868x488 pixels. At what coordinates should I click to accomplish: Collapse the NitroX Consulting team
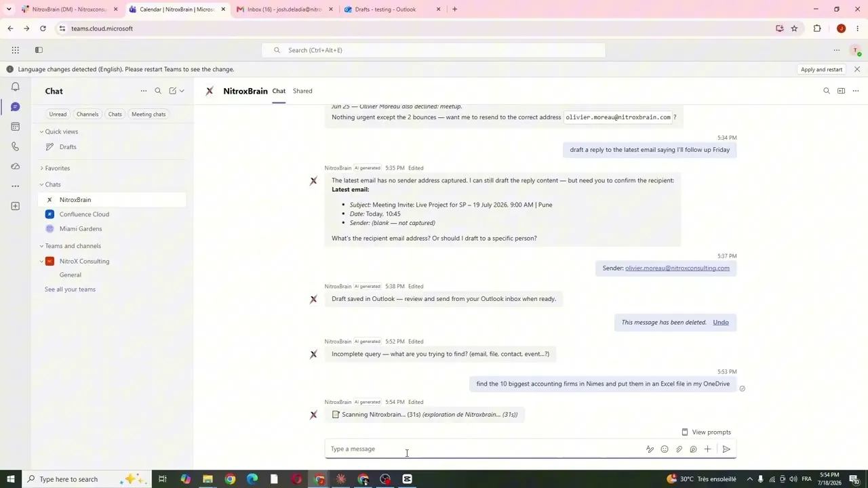[x=41, y=261]
